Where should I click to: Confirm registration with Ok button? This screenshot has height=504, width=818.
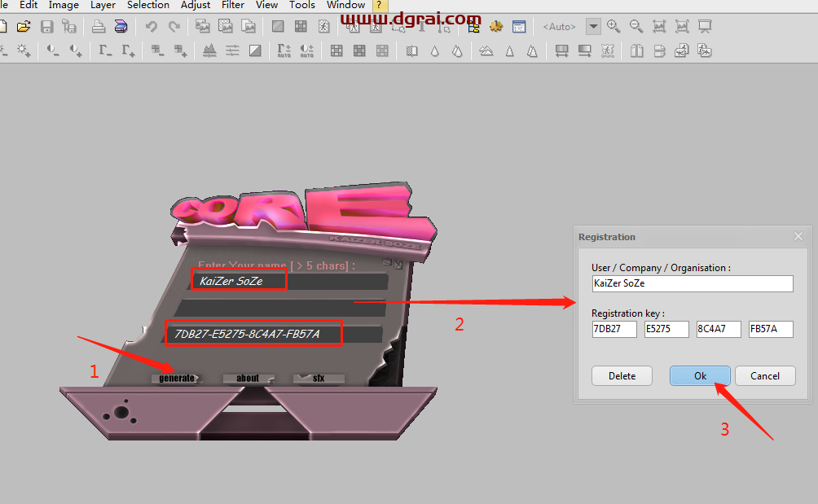click(700, 376)
